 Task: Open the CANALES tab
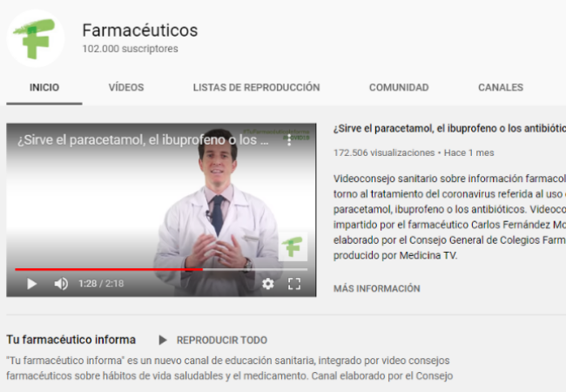point(501,88)
